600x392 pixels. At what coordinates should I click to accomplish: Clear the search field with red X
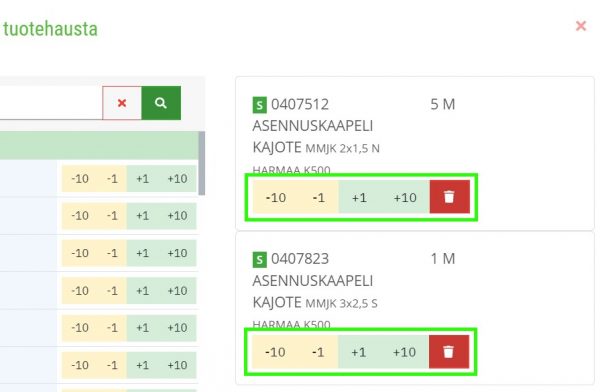(122, 103)
